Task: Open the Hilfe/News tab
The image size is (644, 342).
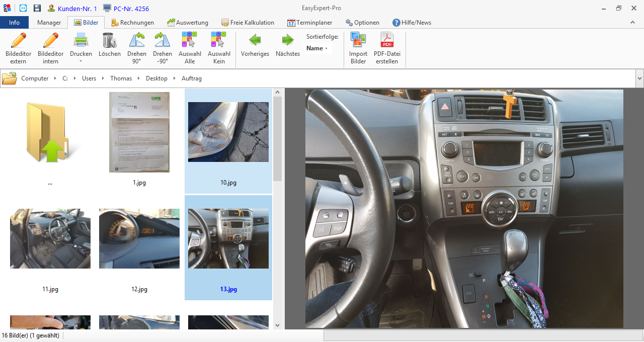Action: (412, 23)
